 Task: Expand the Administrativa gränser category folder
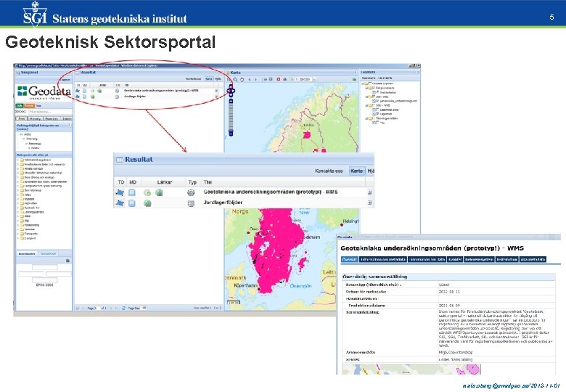click(x=18, y=160)
